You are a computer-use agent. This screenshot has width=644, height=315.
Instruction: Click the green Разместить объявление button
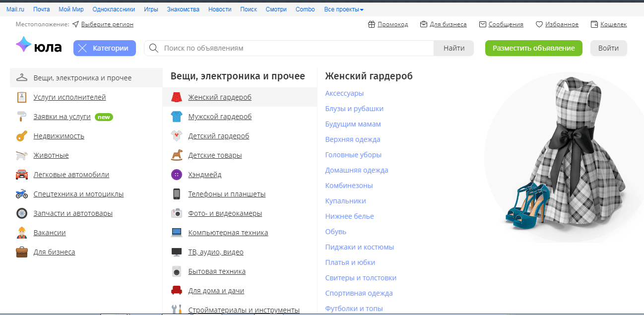pyautogui.click(x=534, y=48)
